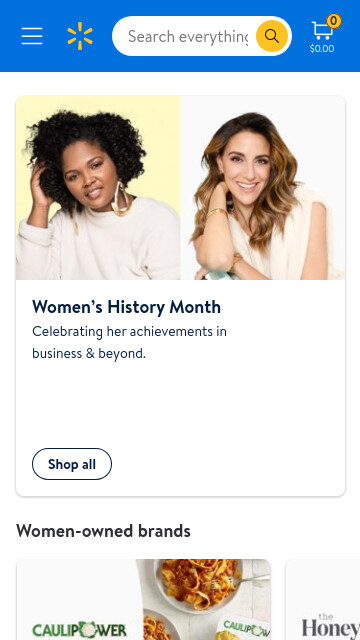This screenshot has width=360, height=640.
Task: Select photo of smiling woman with wavy hair
Action: 263,188
